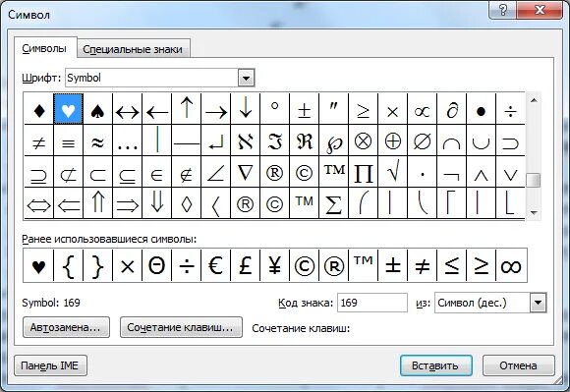Select the intersection ∩ symbol

[451, 140]
